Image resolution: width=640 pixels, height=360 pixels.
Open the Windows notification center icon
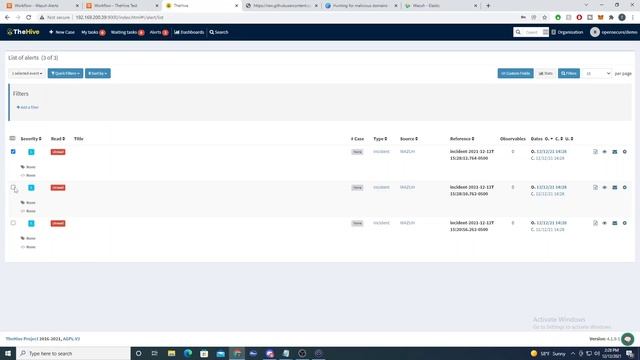click(x=630, y=353)
